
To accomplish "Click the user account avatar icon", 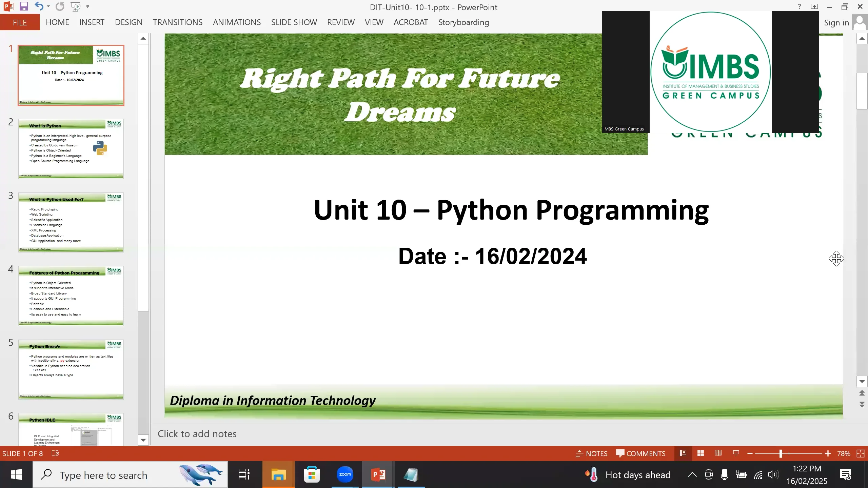I will 860,23.
